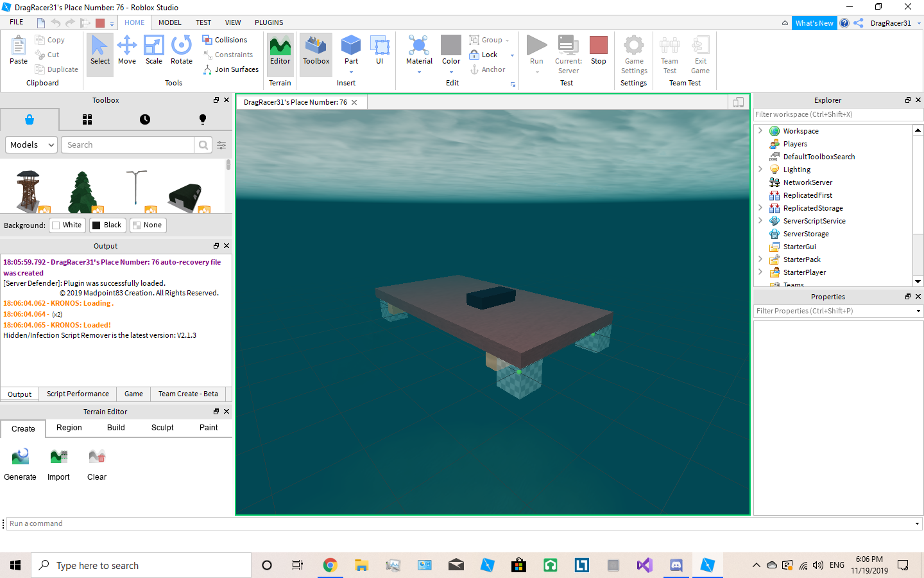Click the Filter workspace field

coord(838,114)
